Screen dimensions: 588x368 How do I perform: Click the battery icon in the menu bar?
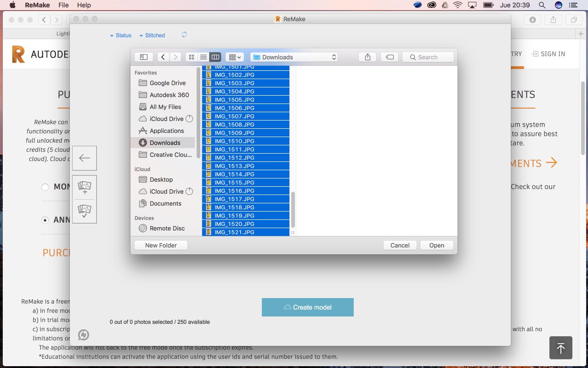click(x=488, y=5)
